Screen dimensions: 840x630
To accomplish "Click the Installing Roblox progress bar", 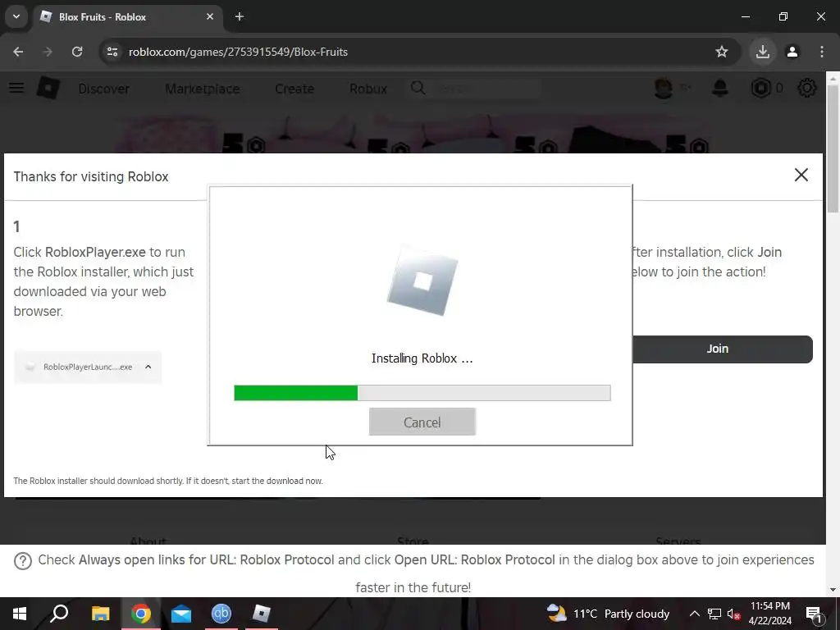I will (422, 393).
